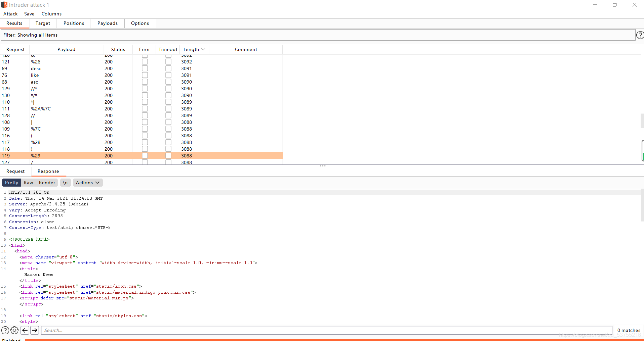Viewport: 644px width, 341px height.
Task: Go to previous search match arrow
Action: [x=25, y=330]
